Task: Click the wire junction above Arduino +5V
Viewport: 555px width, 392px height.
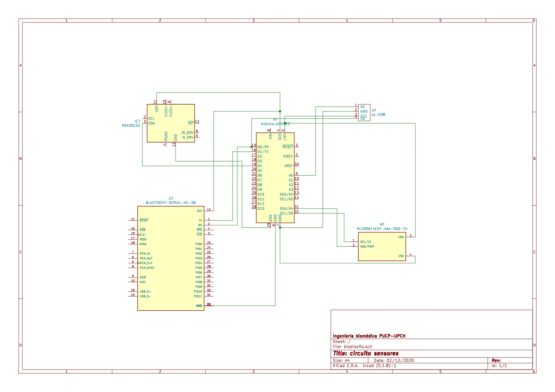Action: [x=285, y=123]
